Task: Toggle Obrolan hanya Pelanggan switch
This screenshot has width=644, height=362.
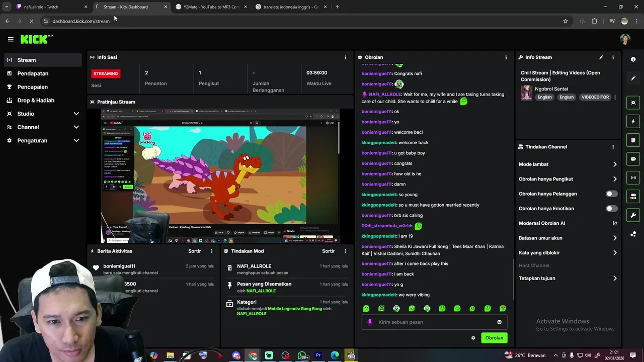Action: 611,194
